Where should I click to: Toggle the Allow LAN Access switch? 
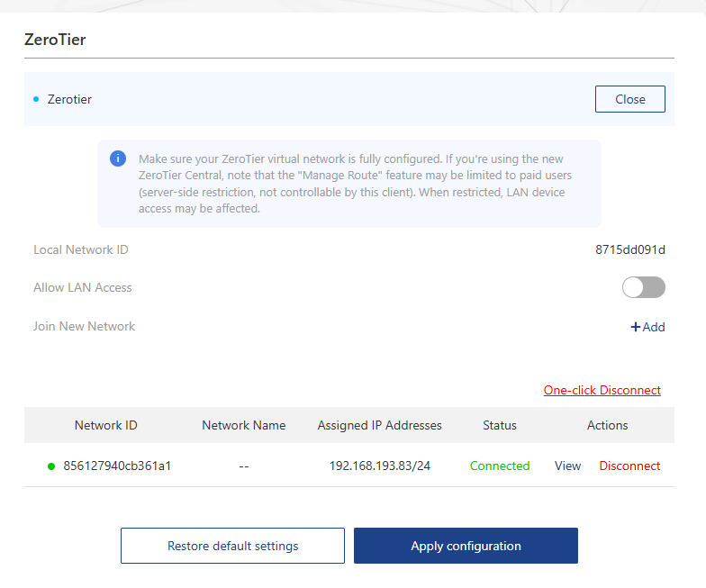coord(643,287)
